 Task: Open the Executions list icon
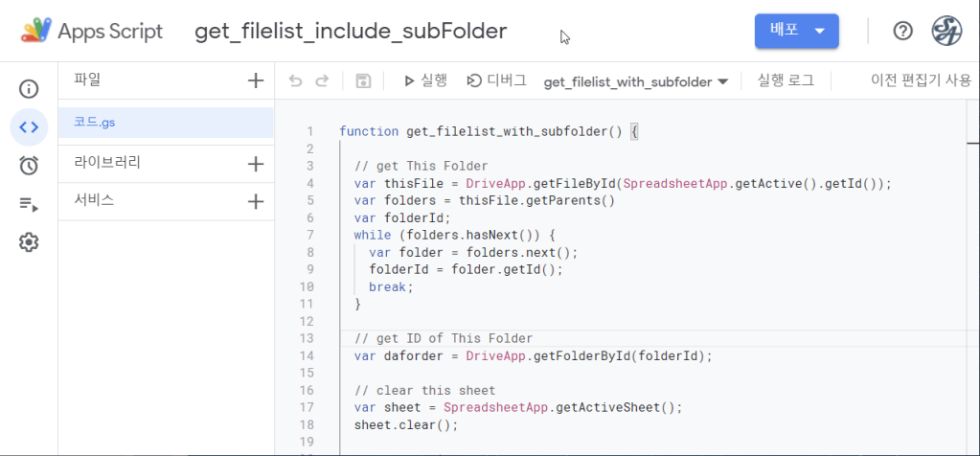29,204
